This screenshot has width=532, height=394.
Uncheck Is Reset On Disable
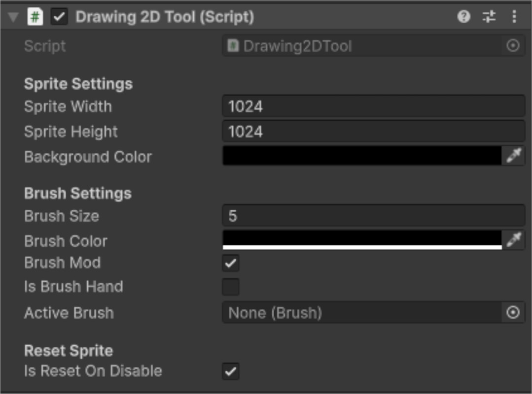point(230,371)
